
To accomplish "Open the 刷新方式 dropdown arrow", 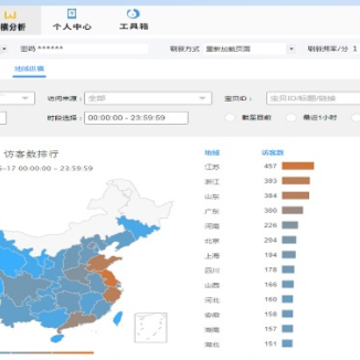I will [292, 49].
